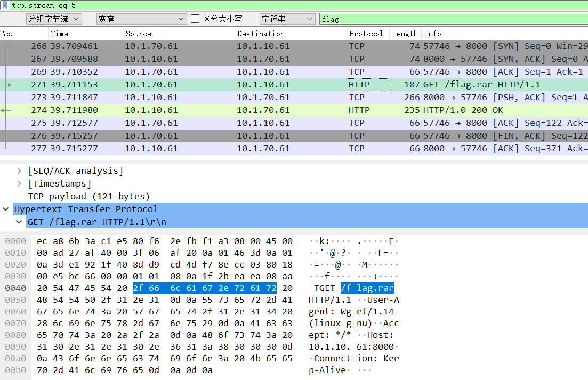The height and width of the screenshot is (380, 588).
Task: Click the display filter field showing tcp.stream eq 5
Action: point(160,5)
